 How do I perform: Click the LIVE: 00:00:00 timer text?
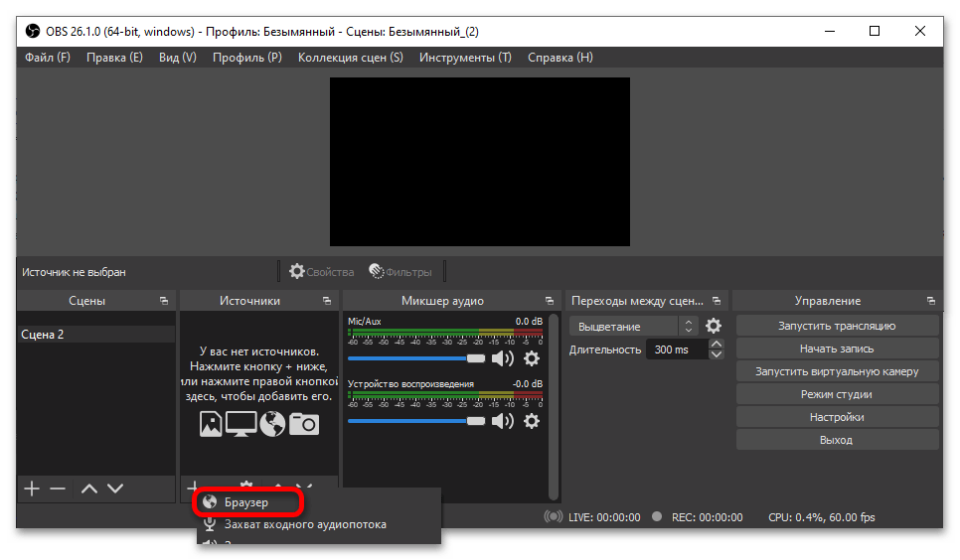[604, 517]
